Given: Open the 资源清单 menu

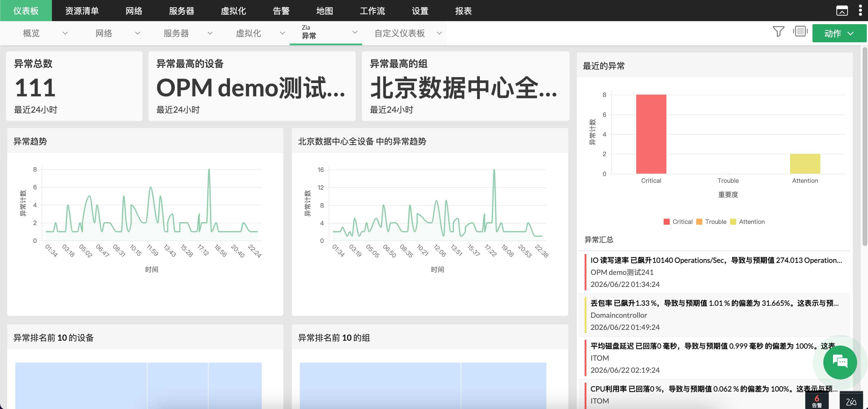Looking at the screenshot, I should click(82, 11).
